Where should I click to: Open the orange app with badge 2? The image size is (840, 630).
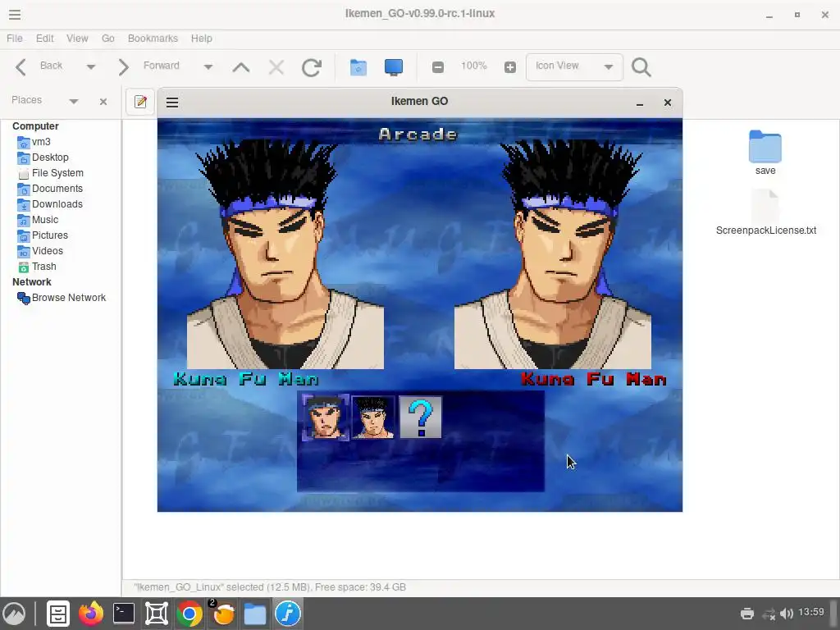222,613
